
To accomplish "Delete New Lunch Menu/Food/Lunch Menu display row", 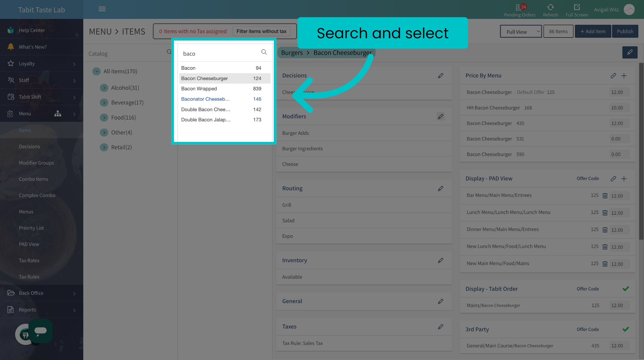I will click(x=605, y=247).
